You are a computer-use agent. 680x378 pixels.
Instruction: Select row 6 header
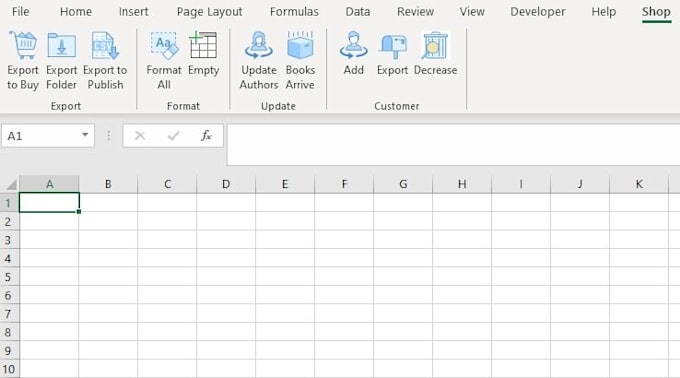tap(9, 295)
